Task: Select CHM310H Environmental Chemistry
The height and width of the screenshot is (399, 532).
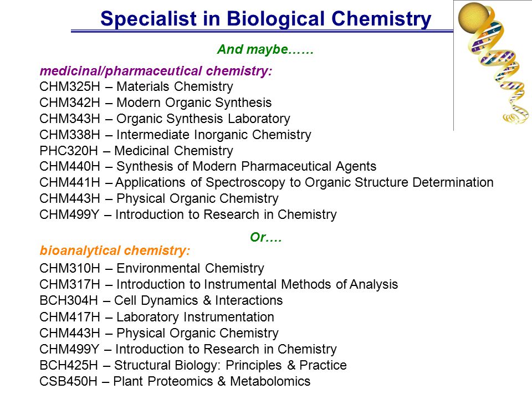Action: tap(152, 268)
